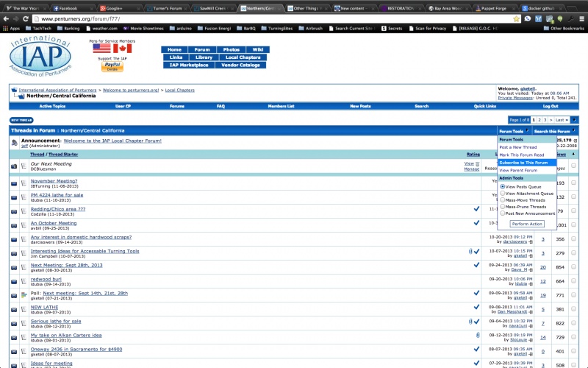The width and height of the screenshot is (588, 368).
Task: Click the New Thread button icon
Action: pos(21,119)
